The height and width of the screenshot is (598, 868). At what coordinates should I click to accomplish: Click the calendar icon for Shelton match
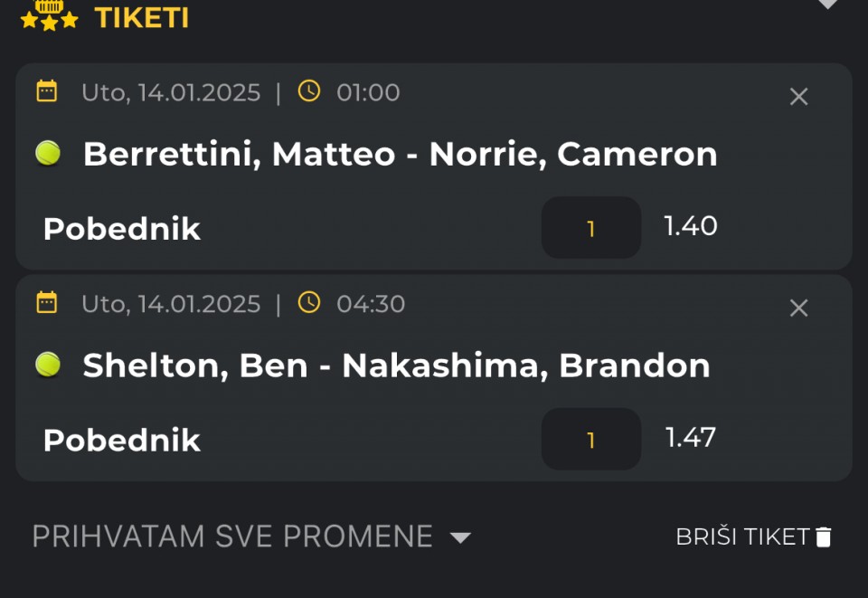click(46, 303)
